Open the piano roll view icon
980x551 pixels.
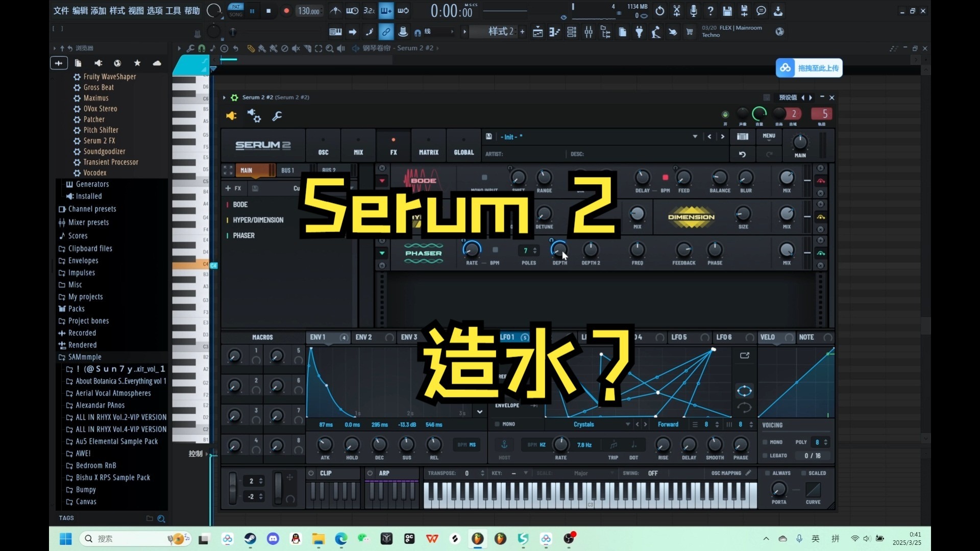pyautogui.click(x=554, y=32)
